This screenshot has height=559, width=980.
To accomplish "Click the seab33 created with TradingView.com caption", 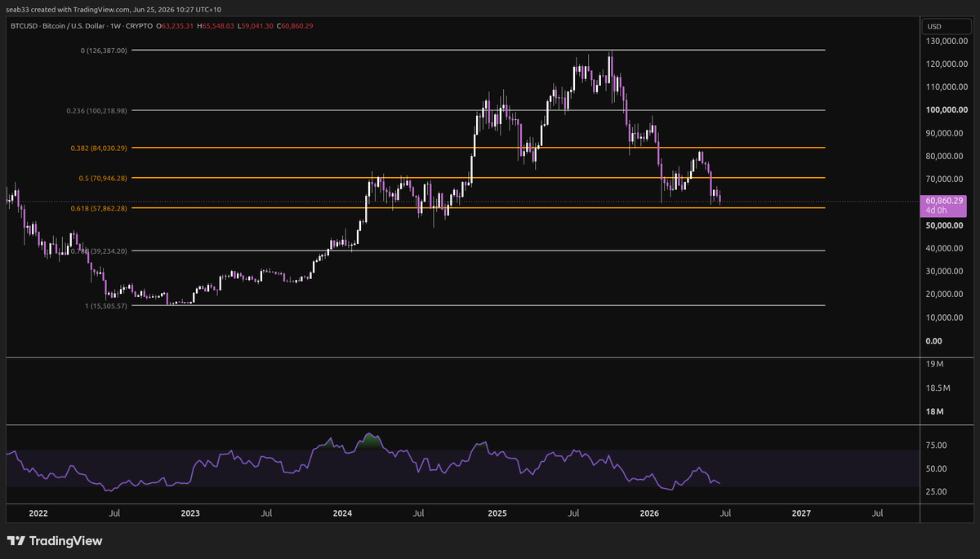I will pos(115,9).
